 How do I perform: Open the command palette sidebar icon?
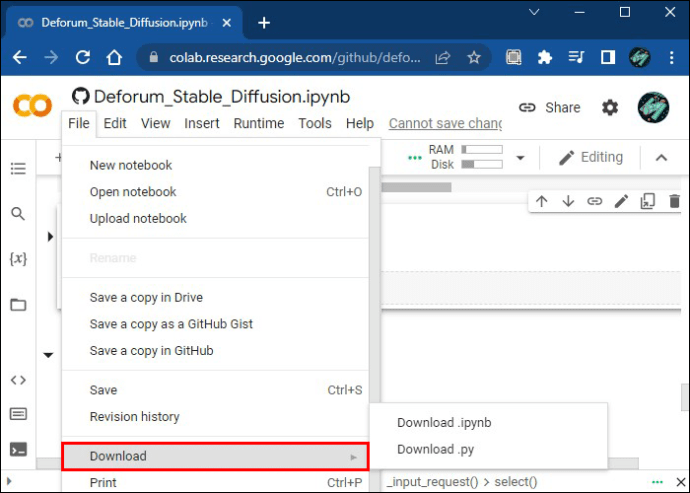(x=18, y=414)
